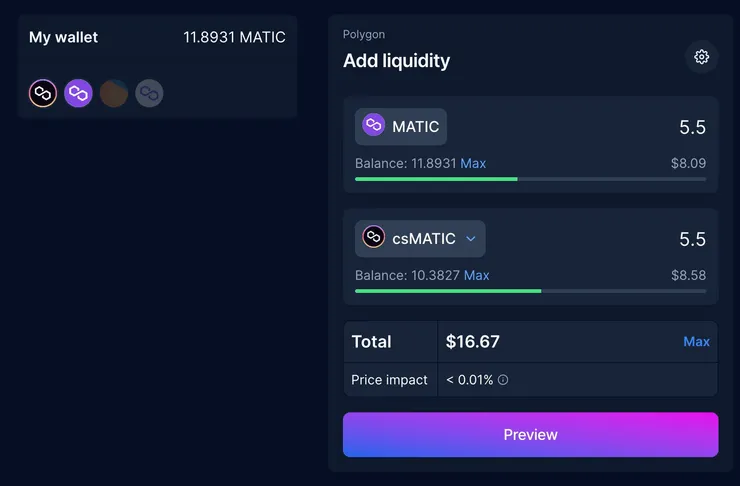This screenshot has width=740, height=486.
Task: Click Max in the Total row
Action: pos(696,342)
